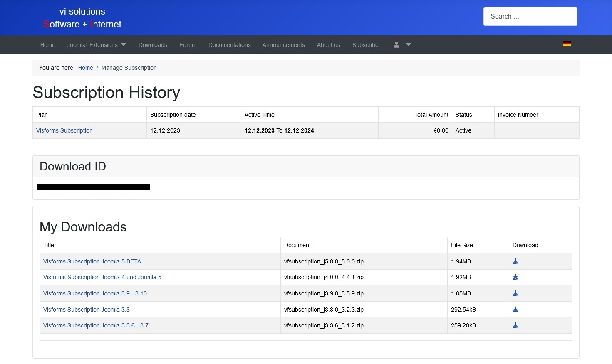Click the vi-solutions logo text

[82, 17]
